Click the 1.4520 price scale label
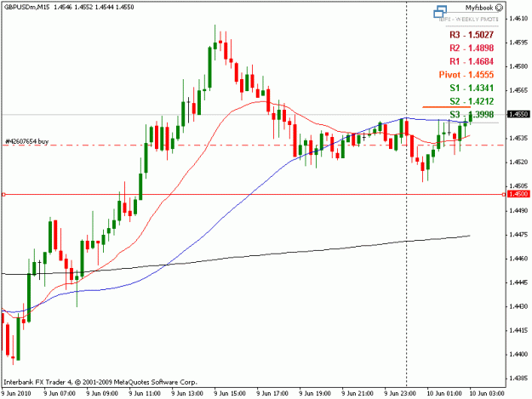Viewport: 532px width, 399px height. 518,162
